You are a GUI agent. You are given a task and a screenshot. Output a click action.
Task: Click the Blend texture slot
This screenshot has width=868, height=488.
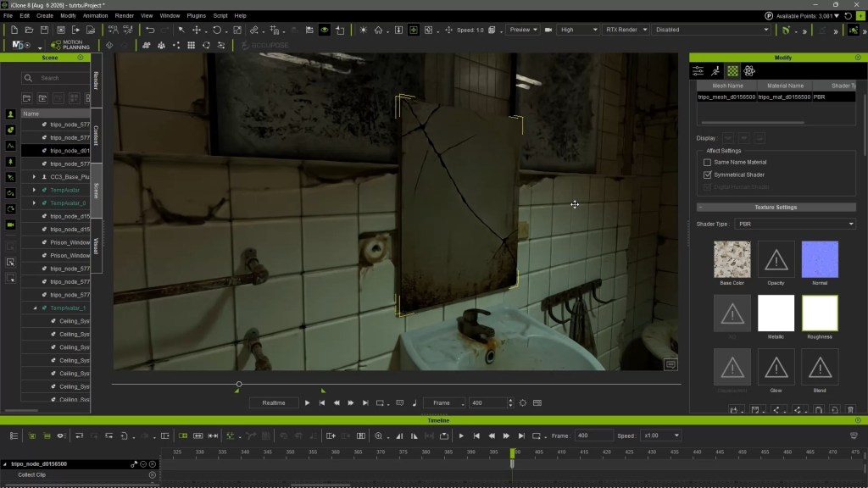(x=820, y=367)
